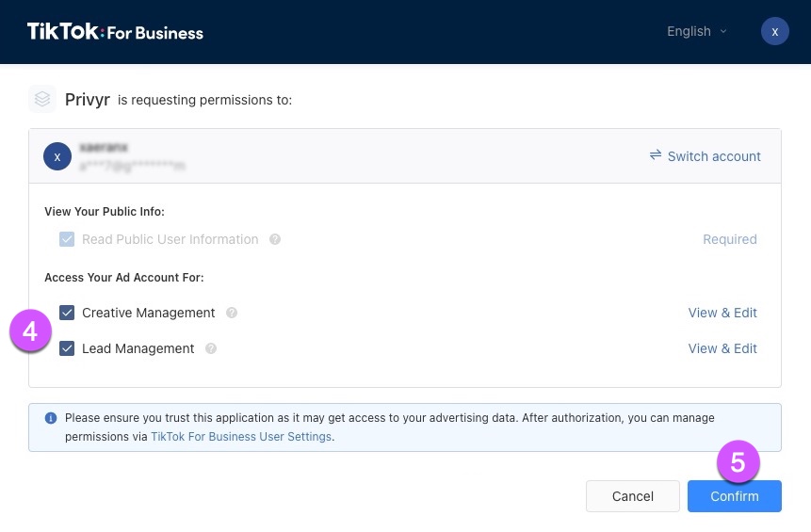Click the Cancel button
Image resolution: width=811 pixels, height=532 pixels.
[x=633, y=496]
